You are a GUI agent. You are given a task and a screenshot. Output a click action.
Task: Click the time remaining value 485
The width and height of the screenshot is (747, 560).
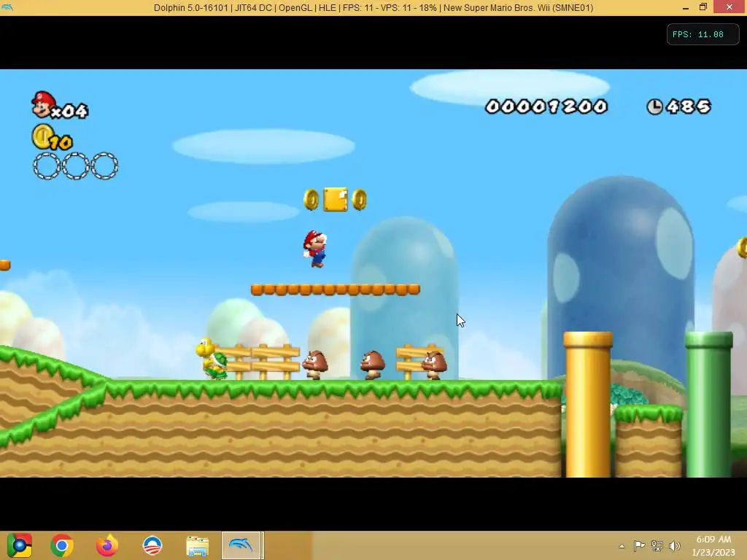689,106
